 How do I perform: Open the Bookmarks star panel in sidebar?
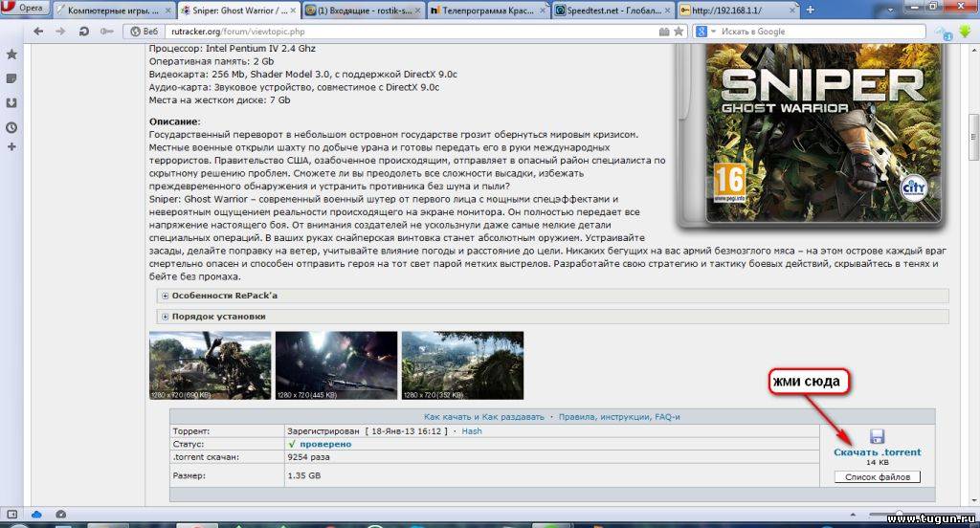click(11, 55)
